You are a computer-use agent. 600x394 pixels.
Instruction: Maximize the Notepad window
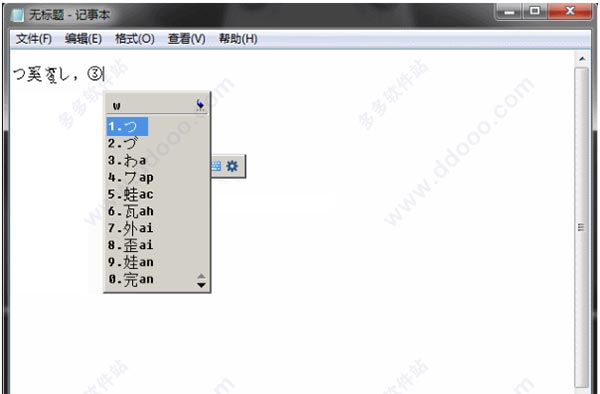coord(535,11)
